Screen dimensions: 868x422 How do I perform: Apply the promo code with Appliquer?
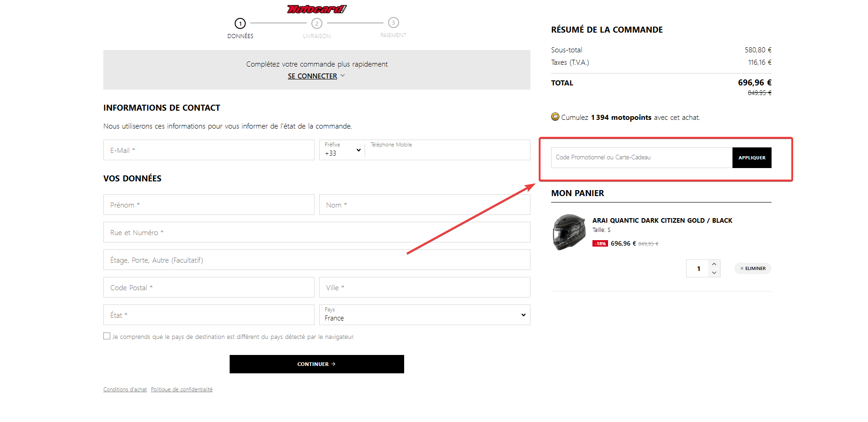click(x=752, y=158)
